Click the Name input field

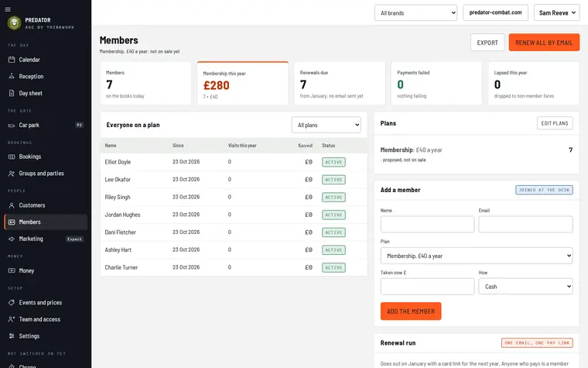pos(427,224)
